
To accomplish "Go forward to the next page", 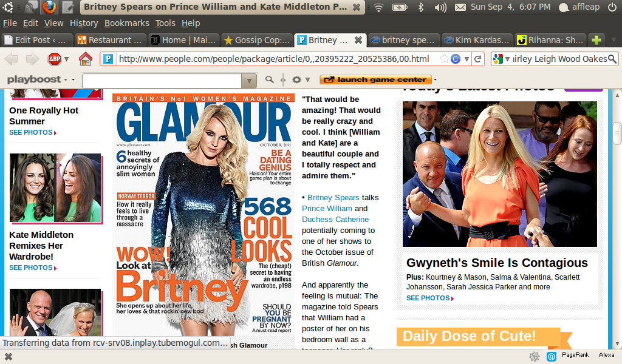I will pyautogui.click(x=33, y=59).
